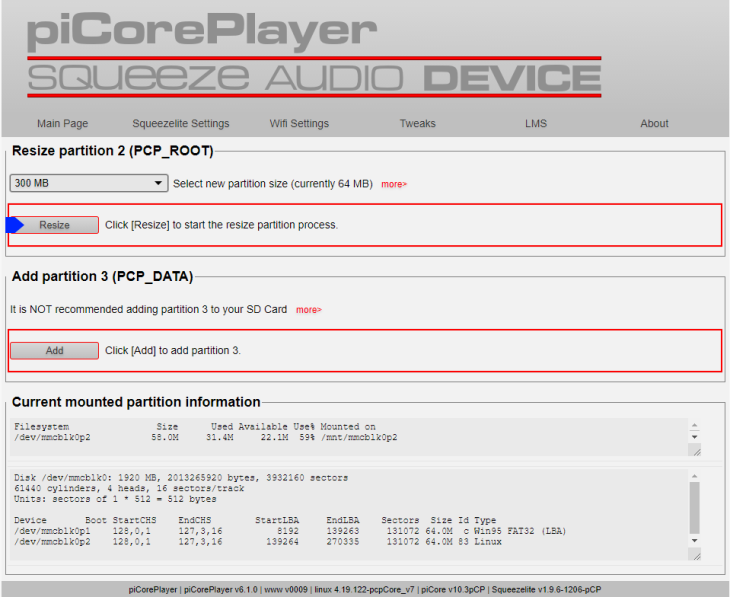Click the 'Mounted on' column header
Viewport: 730px width, 597px height.
pos(348,427)
